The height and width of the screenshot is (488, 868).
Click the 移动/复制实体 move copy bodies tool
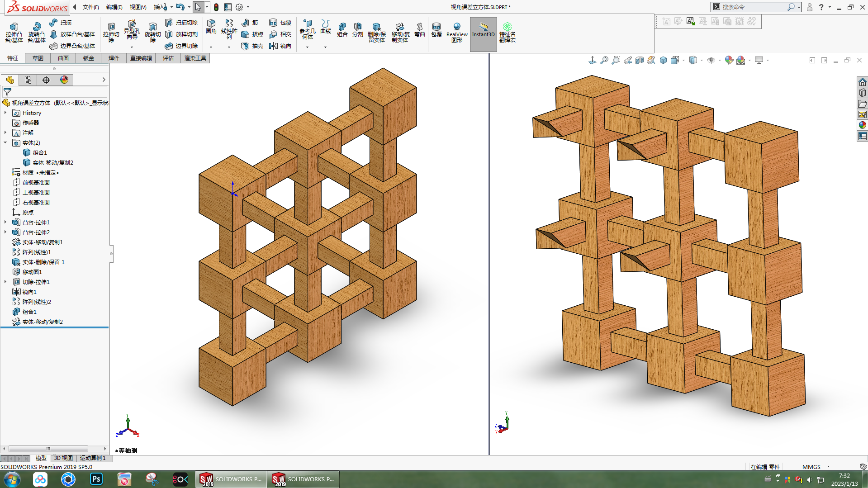point(400,32)
